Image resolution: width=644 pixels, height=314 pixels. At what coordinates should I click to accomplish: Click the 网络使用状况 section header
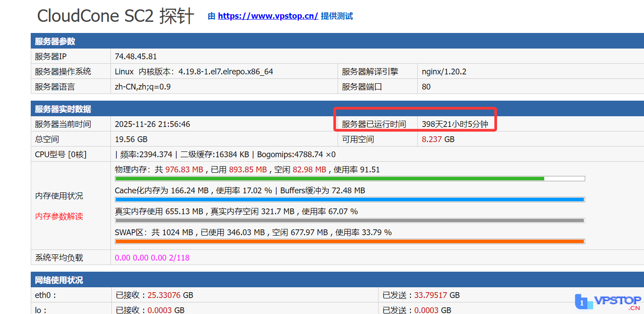tap(59, 280)
